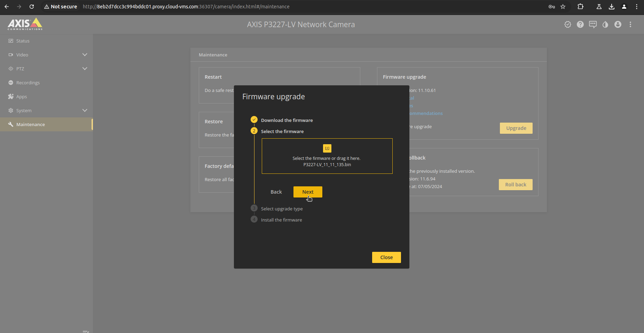Expand the PTZ sidebar chevron
Viewport: 644px width, 333px height.
click(85, 69)
